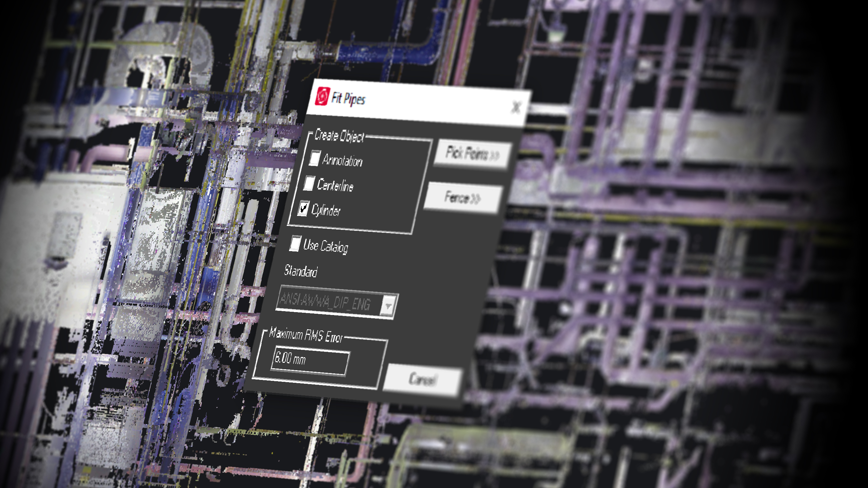Click the Create Object group label

click(339, 136)
